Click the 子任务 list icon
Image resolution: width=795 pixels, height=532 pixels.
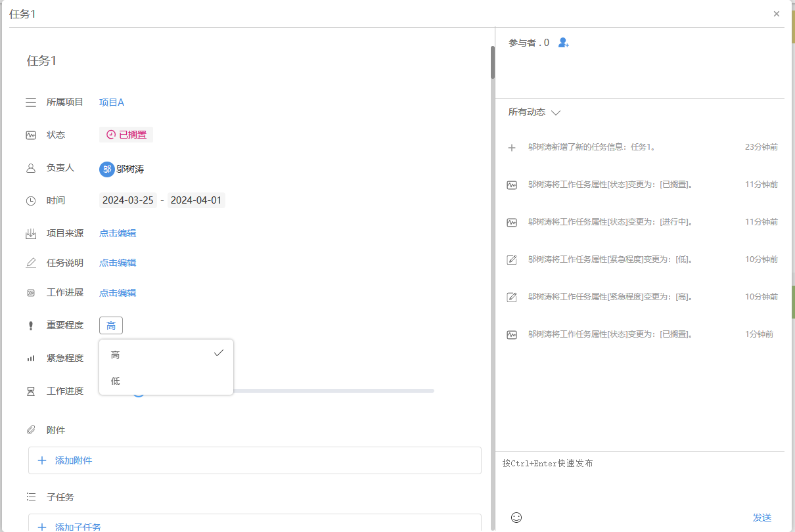pyautogui.click(x=31, y=497)
